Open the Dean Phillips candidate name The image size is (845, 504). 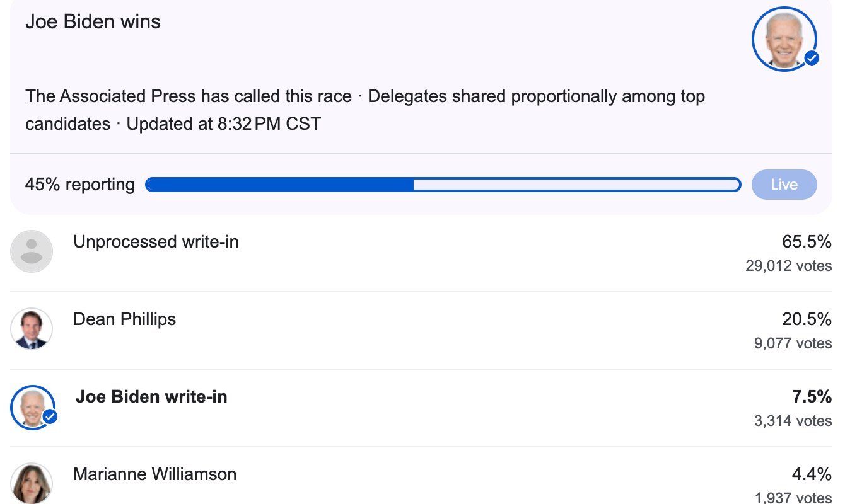click(x=124, y=319)
